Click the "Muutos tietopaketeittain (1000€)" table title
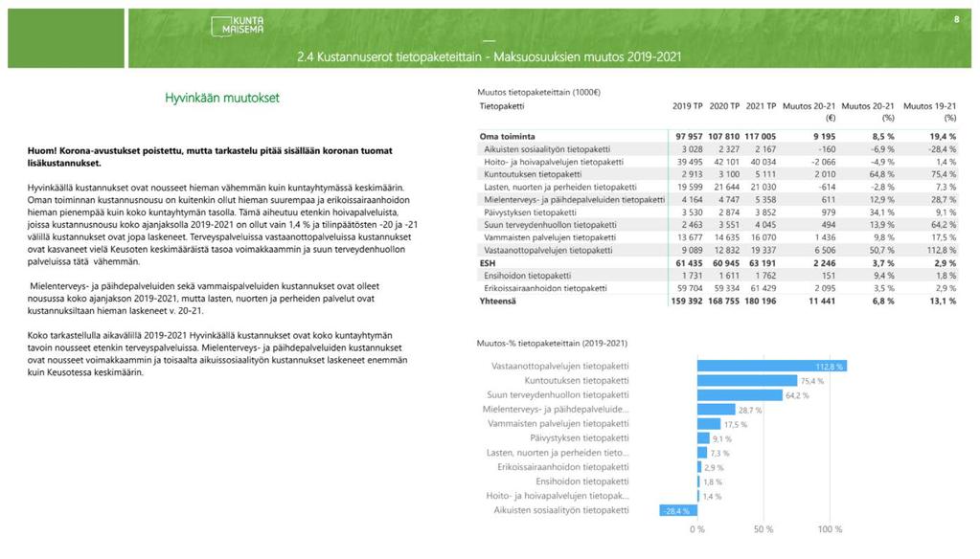 538,93
